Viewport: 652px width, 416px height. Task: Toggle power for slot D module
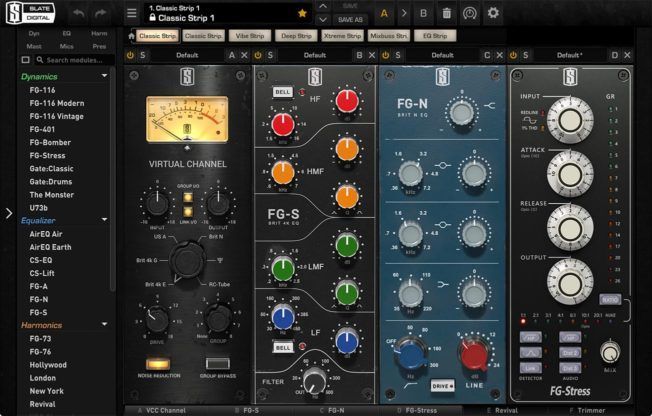pyautogui.click(x=513, y=55)
